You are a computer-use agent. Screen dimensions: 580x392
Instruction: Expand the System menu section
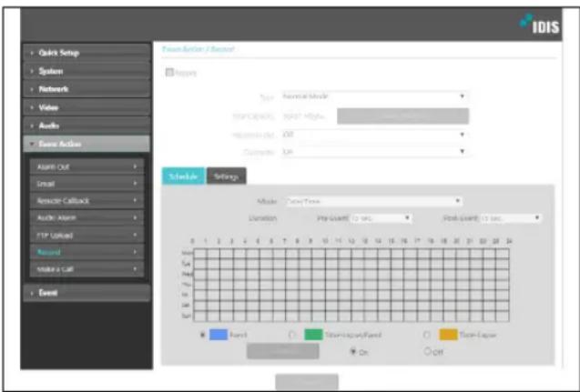coord(86,71)
